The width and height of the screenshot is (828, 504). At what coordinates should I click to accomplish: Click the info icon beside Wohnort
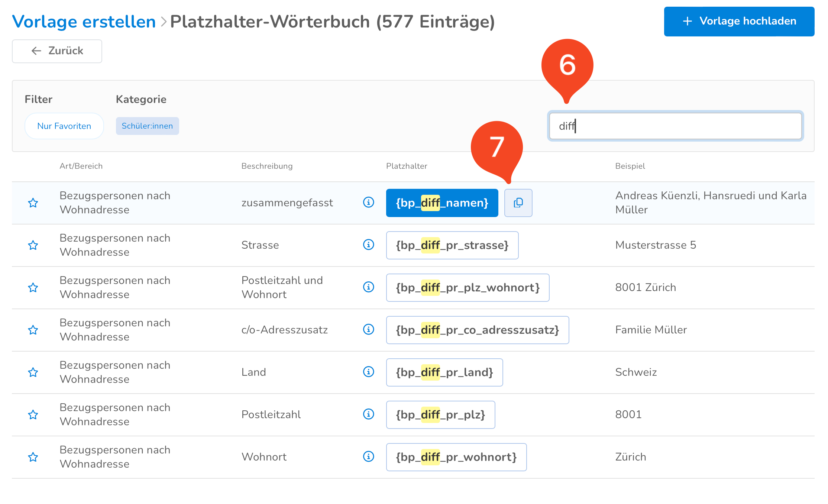coord(368,457)
